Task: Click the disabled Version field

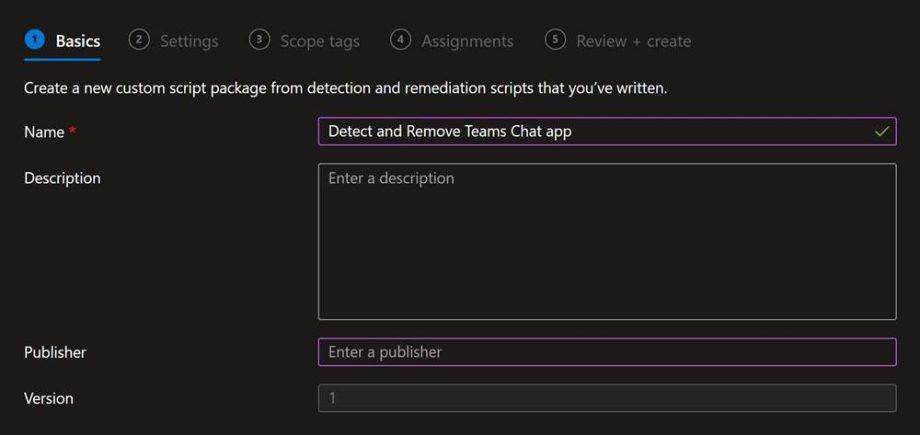Action: [606, 398]
